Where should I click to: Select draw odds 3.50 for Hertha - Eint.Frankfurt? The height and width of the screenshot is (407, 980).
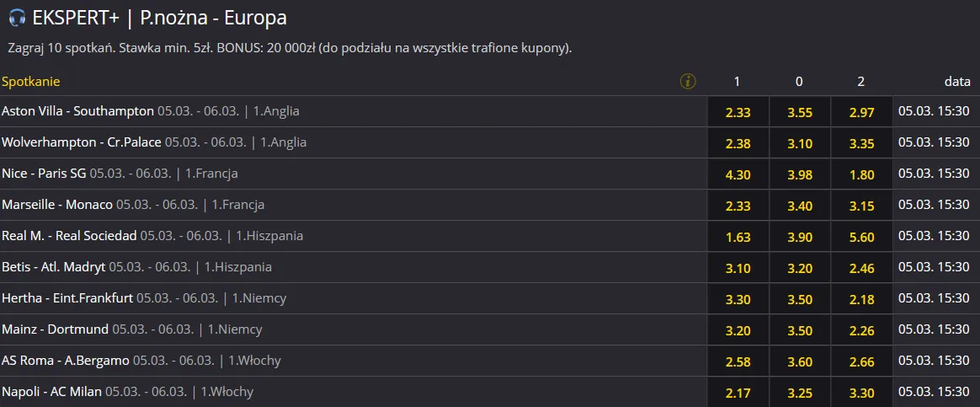tap(799, 299)
